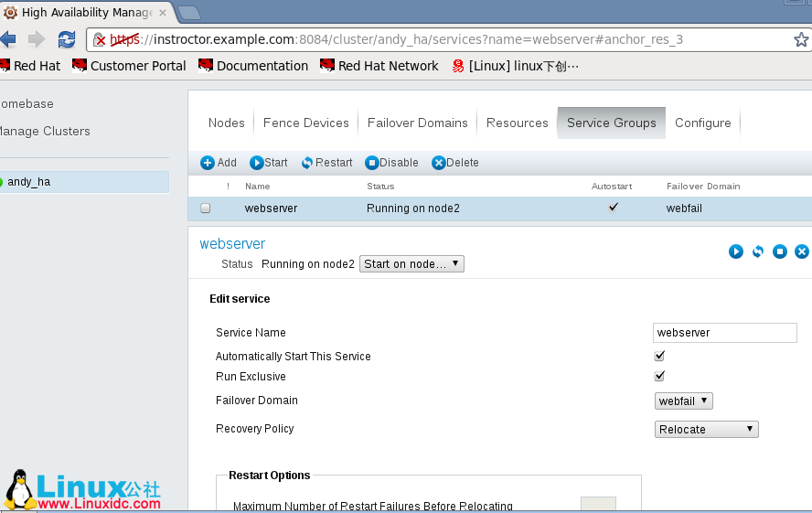Sort by the Failover Domain column header

click(x=703, y=187)
